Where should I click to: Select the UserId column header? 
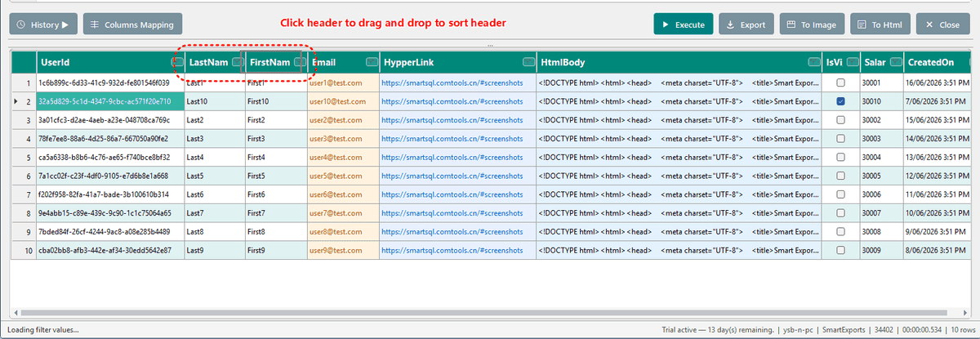(x=111, y=62)
